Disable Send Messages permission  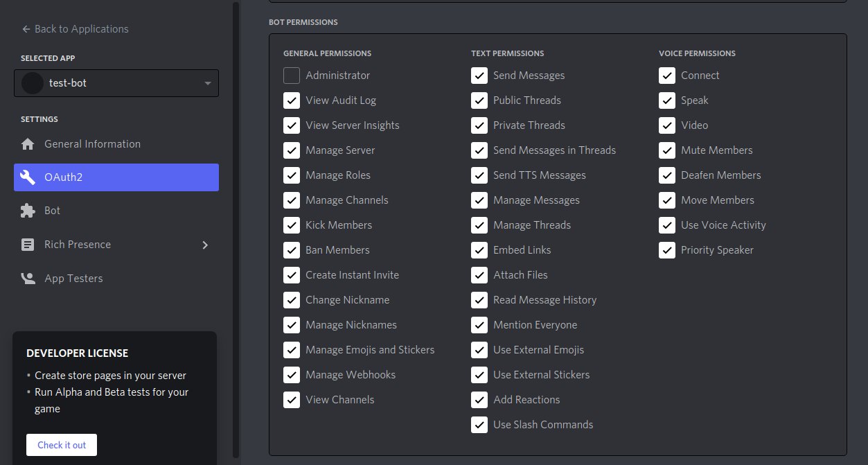point(479,76)
